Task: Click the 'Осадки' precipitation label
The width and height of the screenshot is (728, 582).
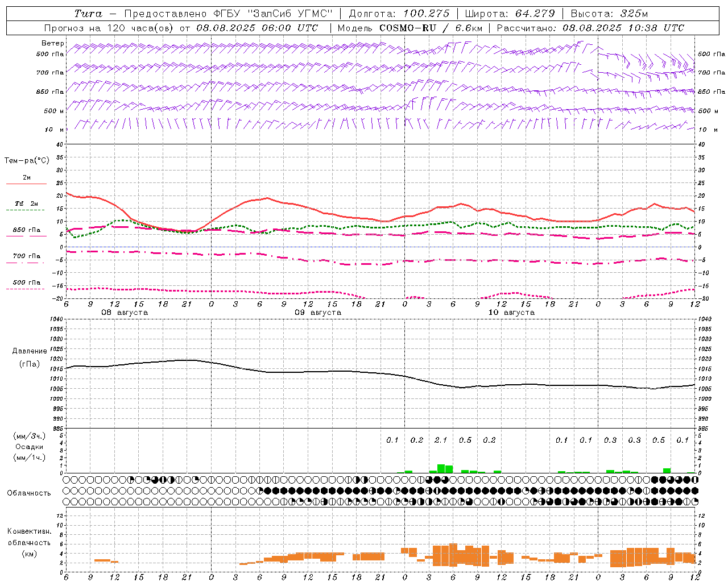Action: [x=30, y=447]
